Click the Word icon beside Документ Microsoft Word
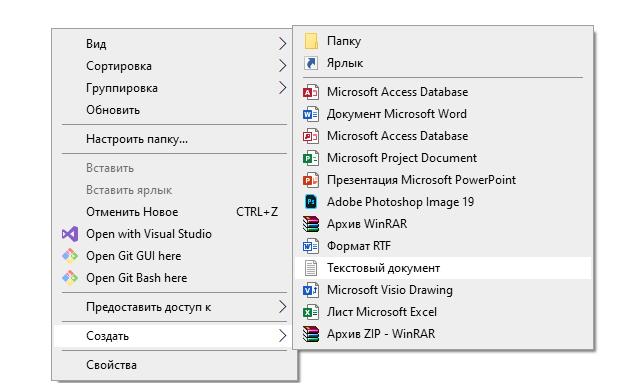 pos(311,114)
